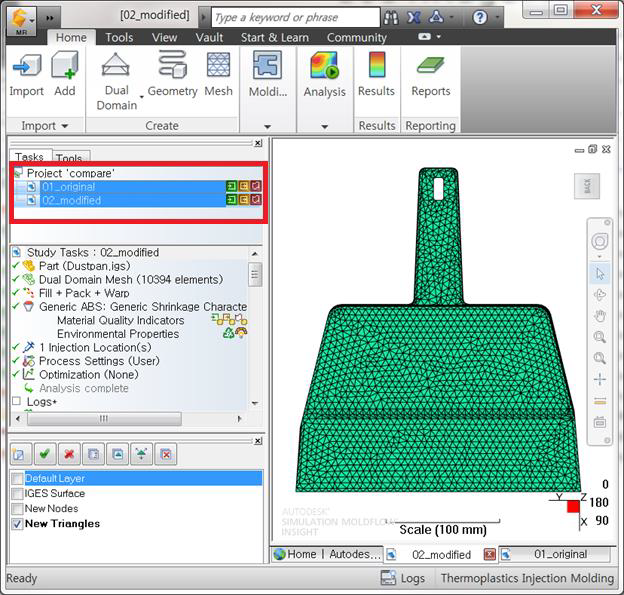The image size is (624, 595).
Task: Expand the Dual Domain dropdown arrow
Action: [142, 97]
